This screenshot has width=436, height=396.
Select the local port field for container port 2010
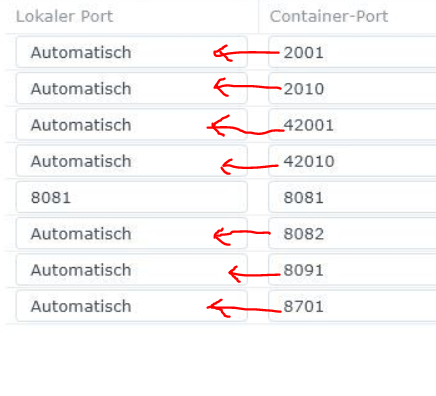click(x=132, y=88)
